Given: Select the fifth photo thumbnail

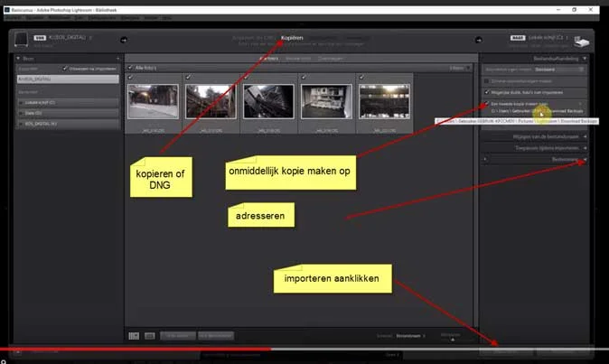Looking at the screenshot, I should pos(384,102).
